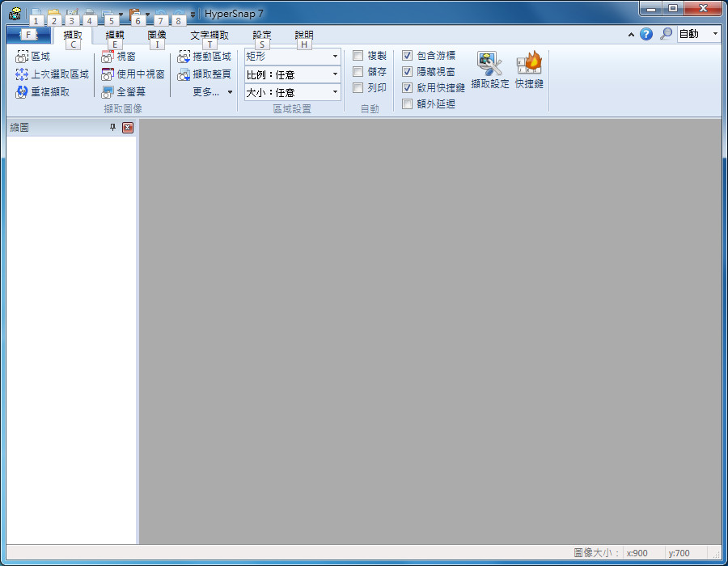This screenshot has width=728, height=566.
Task: Redo using the quick toolbar arrow
Action: point(179,14)
